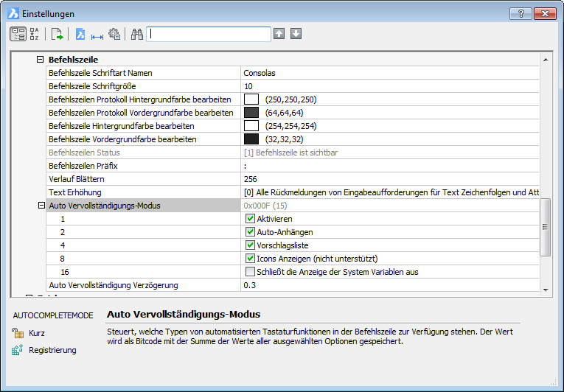Jump to the dimensions settings icon
564x392 pixels.
tap(97, 34)
